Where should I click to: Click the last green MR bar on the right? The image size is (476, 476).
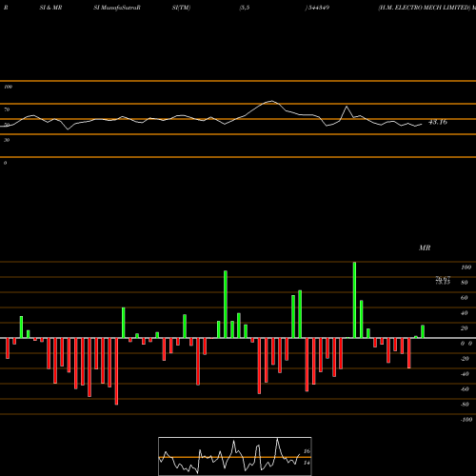coord(423,331)
